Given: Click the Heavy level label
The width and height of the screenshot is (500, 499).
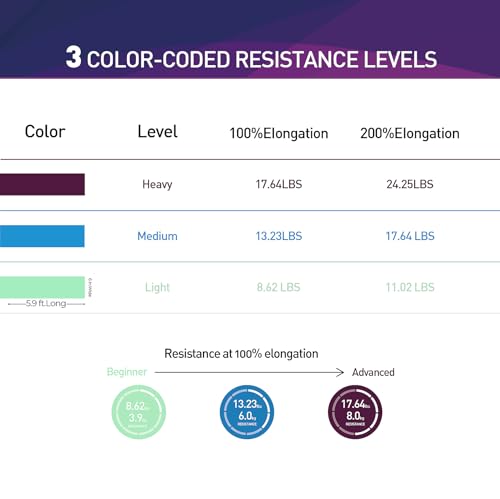Looking at the screenshot, I should point(157,184).
